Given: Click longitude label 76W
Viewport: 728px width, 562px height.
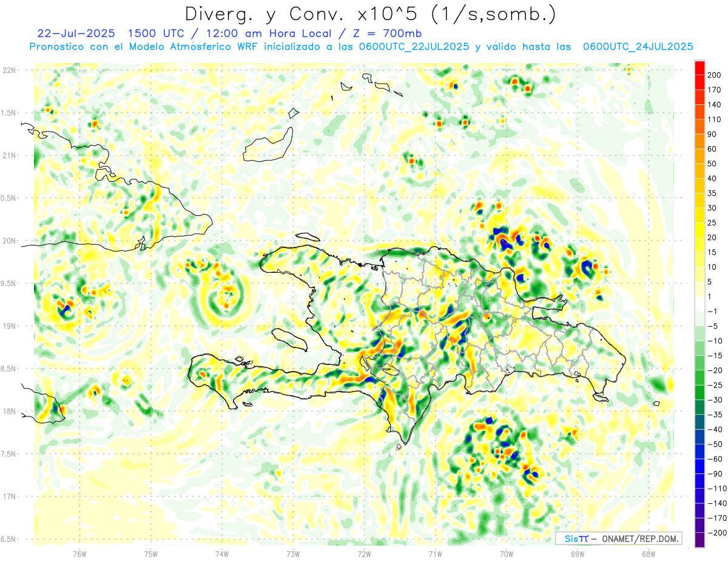Looking at the screenshot, I should tap(79, 554).
